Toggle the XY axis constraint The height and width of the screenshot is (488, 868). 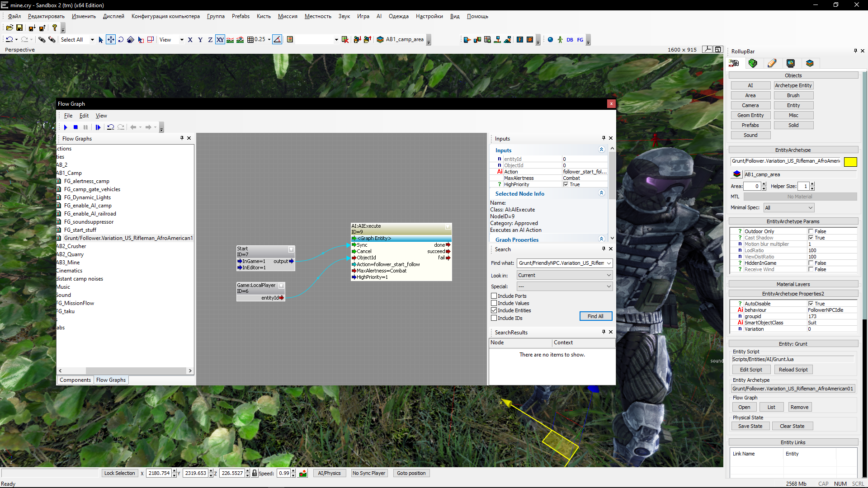point(220,40)
